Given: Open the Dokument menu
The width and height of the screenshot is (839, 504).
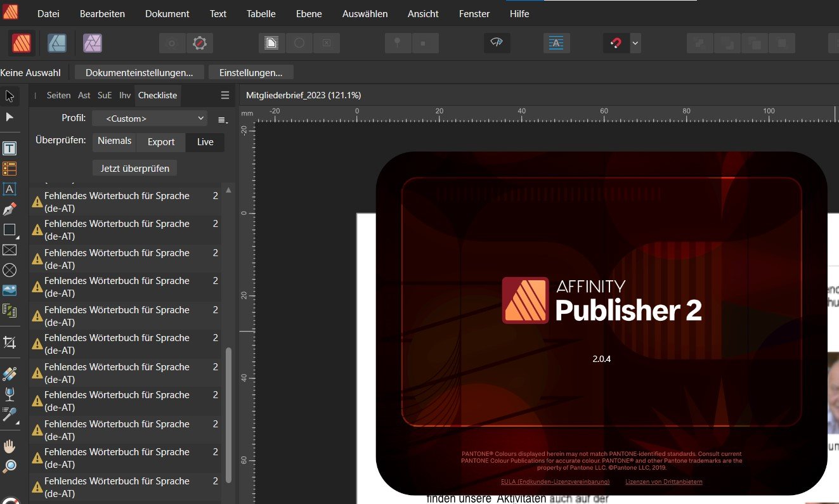Looking at the screenshot, I should 167,13.
